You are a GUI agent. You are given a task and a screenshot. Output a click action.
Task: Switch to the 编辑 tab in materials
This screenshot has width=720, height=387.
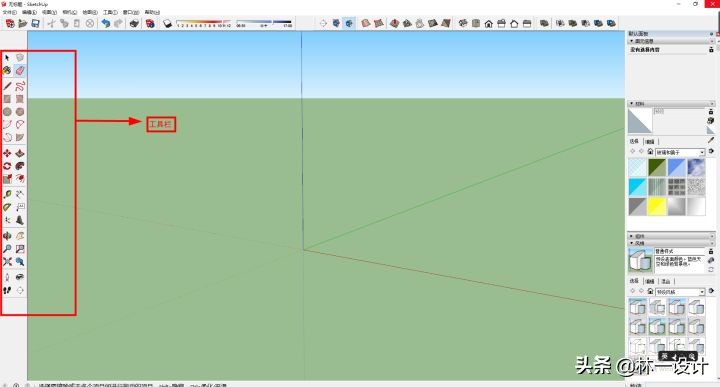[650, 141]
